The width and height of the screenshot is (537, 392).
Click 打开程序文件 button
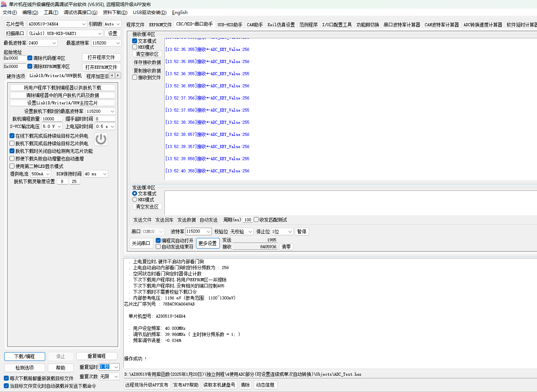point(101,57)
